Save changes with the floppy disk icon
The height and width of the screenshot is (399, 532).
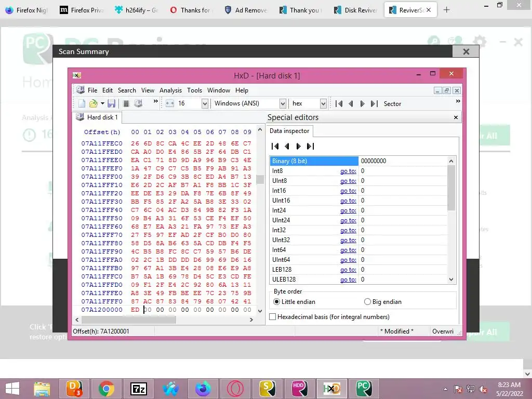(x=112, y=103)
